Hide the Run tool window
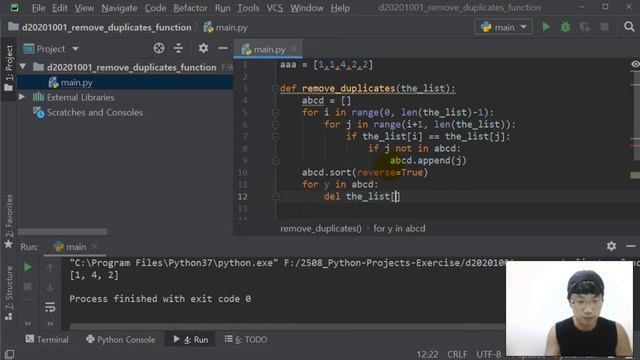This screenshot has width=640, height=360. click(631, 246)
